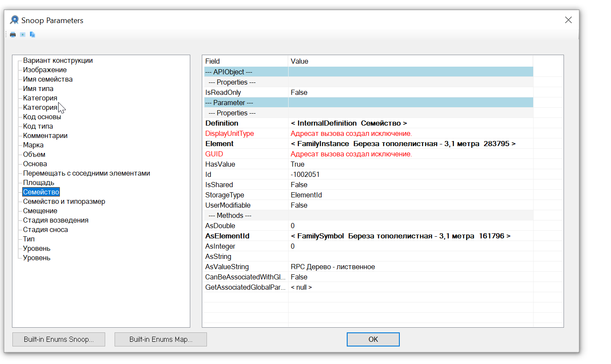Select the Код типа entry
This screenshot has width=611, height=364.
pos(38,126)
